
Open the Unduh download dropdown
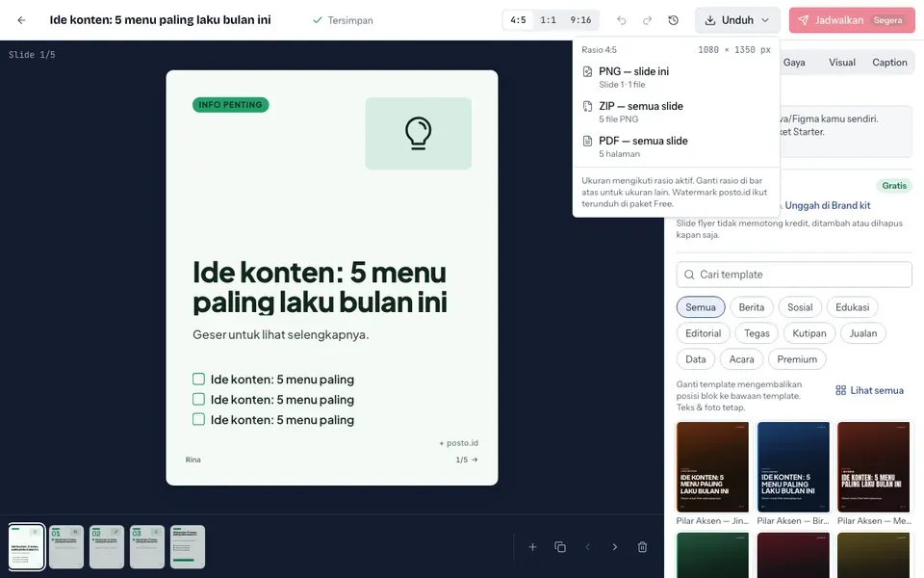(x=737, y=20)
